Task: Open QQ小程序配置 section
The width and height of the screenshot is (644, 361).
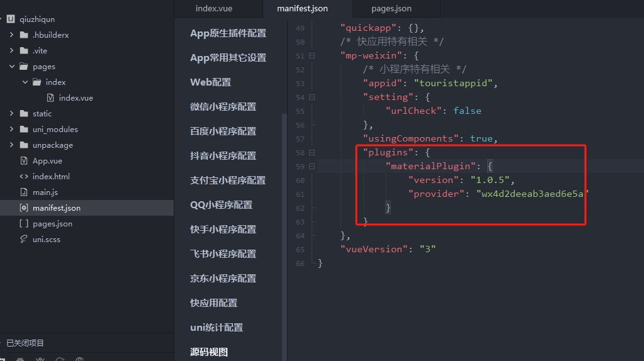Action: click(x=221, y=204)
